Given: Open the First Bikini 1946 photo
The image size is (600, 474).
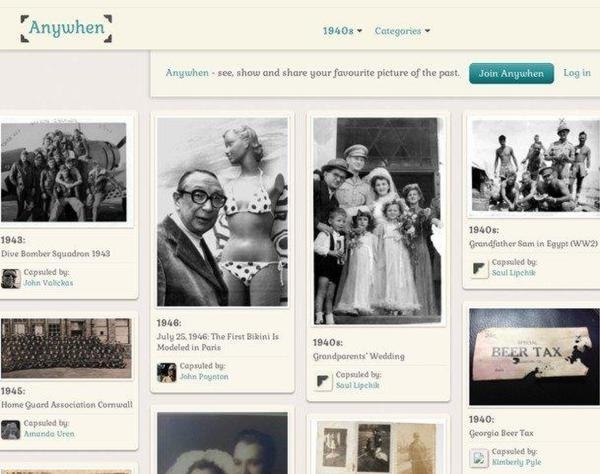Looking at the screenshot, I should pyautogui.click(x=222, y=212).
